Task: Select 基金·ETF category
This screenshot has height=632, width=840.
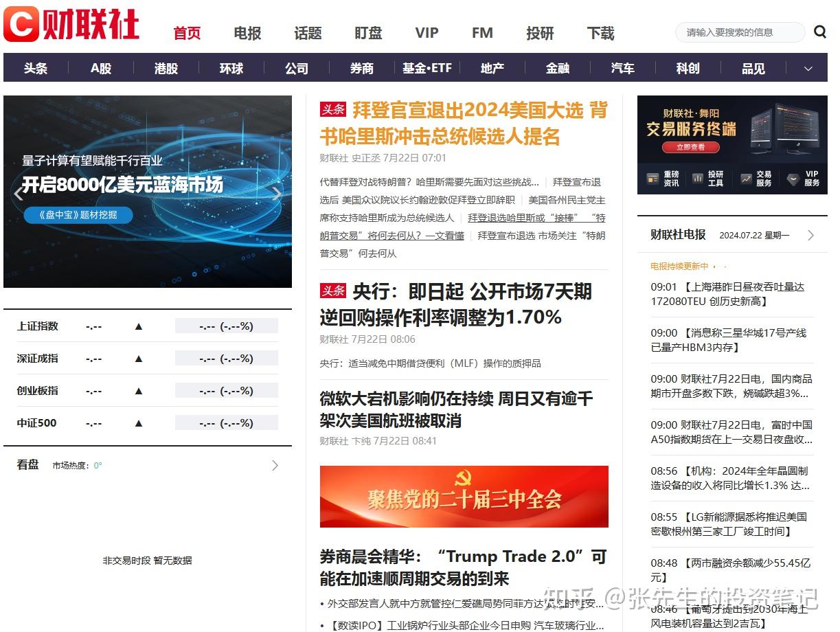Action: click(x=427, y=68)
